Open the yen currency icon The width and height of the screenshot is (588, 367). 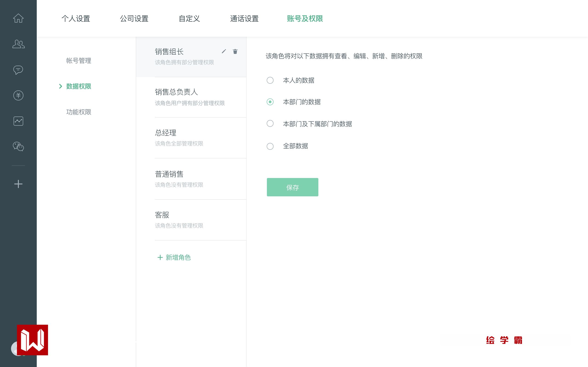(18, 95)
